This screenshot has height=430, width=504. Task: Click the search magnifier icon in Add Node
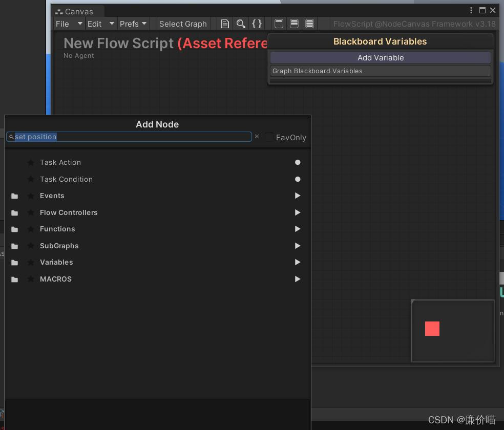click(x=11, y=137)
